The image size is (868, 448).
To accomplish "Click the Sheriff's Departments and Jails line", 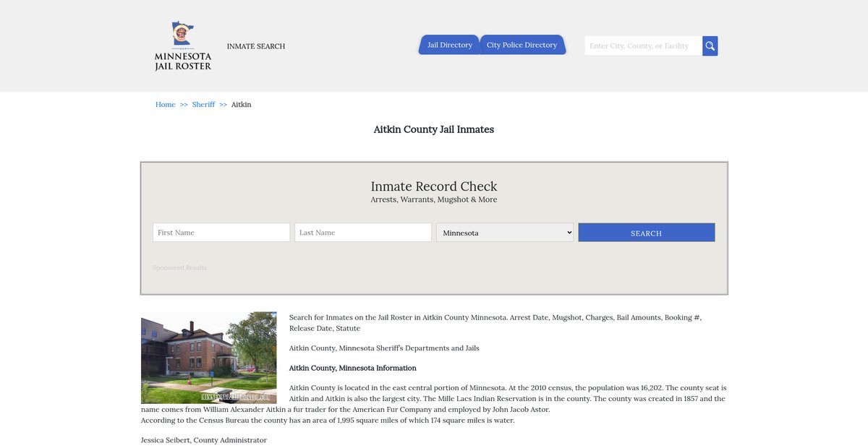I will click(383, 348).
